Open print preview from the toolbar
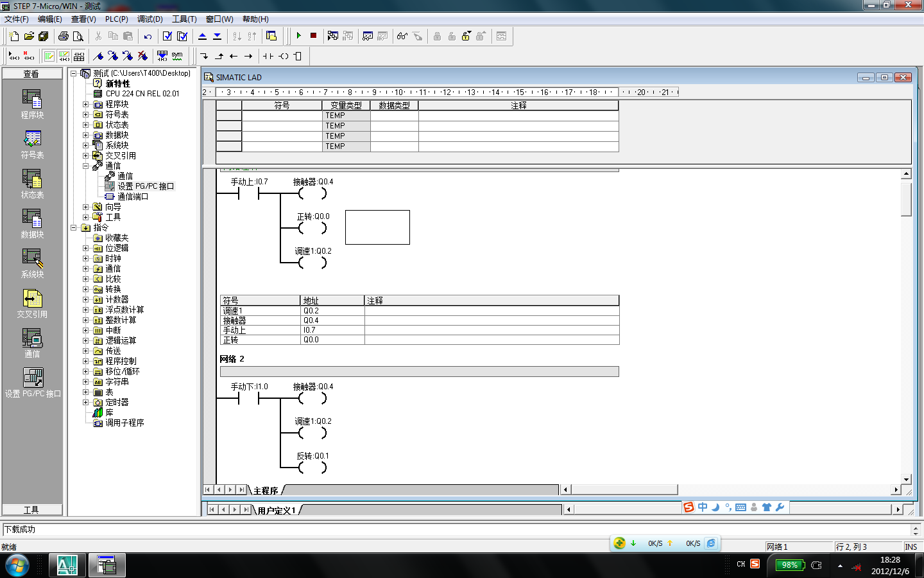The width and height of the screenshot is (924, 578). [78, 36]
